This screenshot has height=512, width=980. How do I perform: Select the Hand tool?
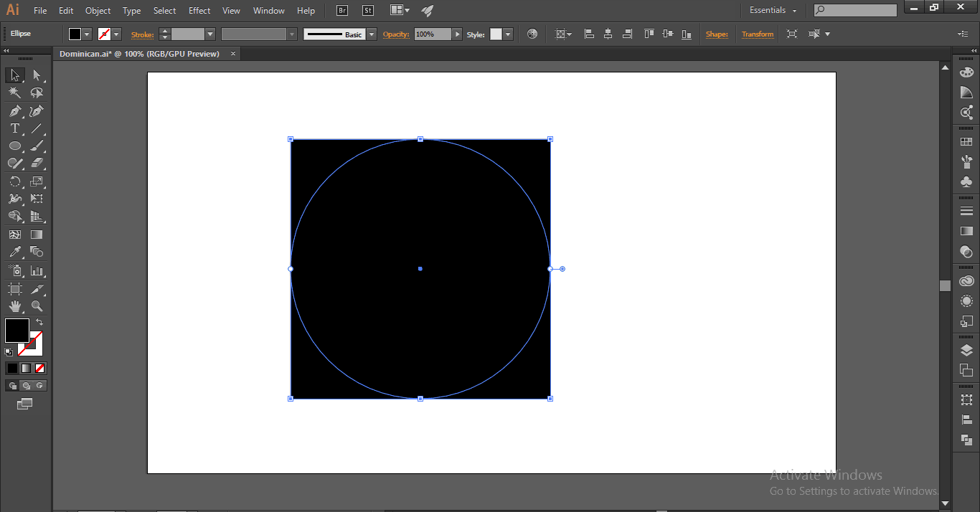(14, 306)
